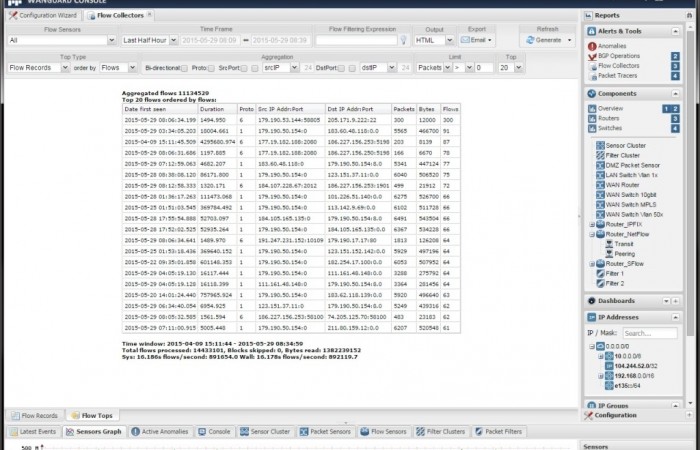Open the Latest Events tab
The height and width of the screenshot is (450, 700).
click(x=33, y=432)
